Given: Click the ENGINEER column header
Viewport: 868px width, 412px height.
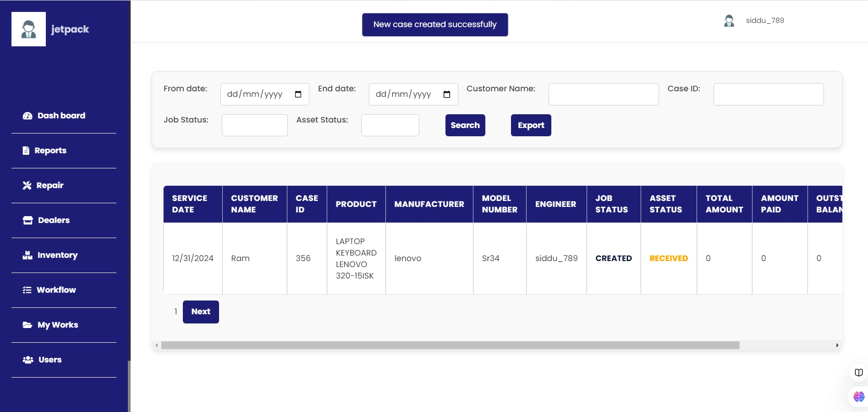Looking at the screenshot, I should coord(556,204).
